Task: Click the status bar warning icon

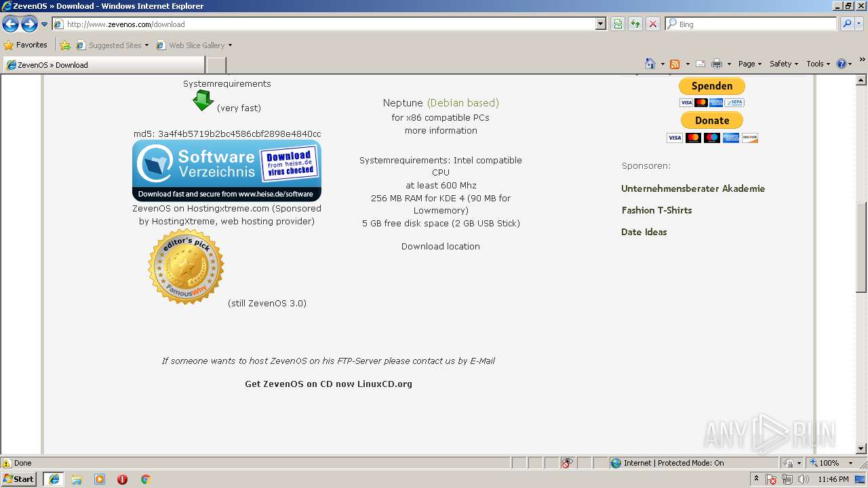Action: [x=7, y=464]
